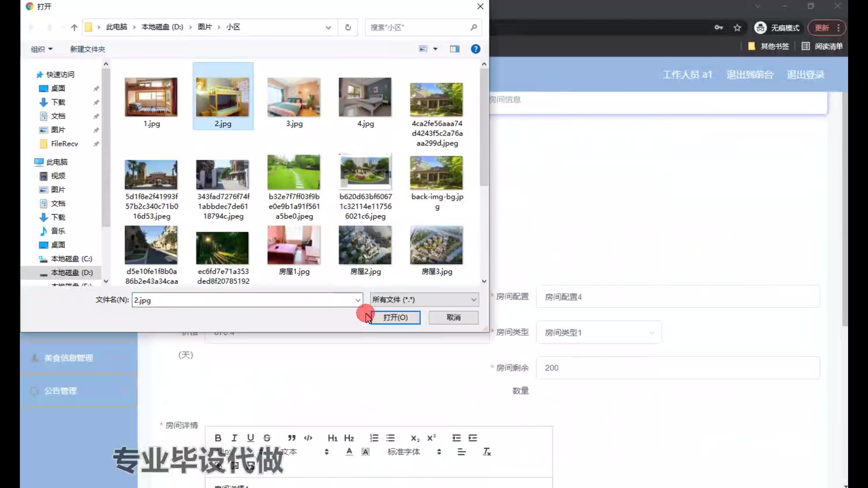The image size is (868, 488).
Task: Select the 3.jpg thumbnail
Action: [294, 102]
